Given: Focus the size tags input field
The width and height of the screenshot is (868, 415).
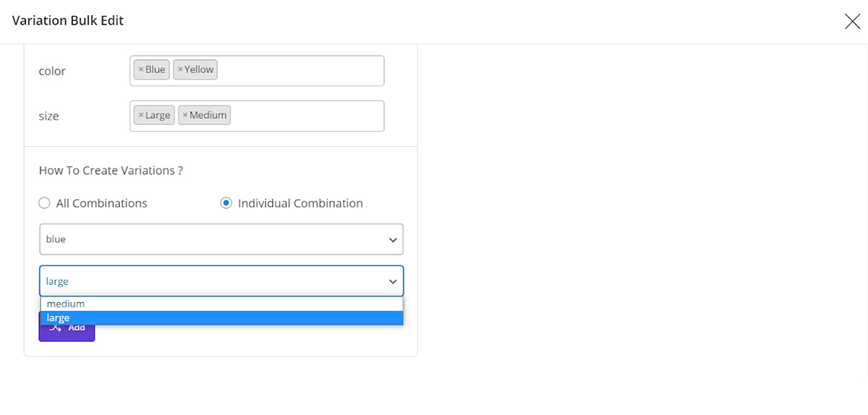Looking at the screenshot, I should [x=307, y=116].
